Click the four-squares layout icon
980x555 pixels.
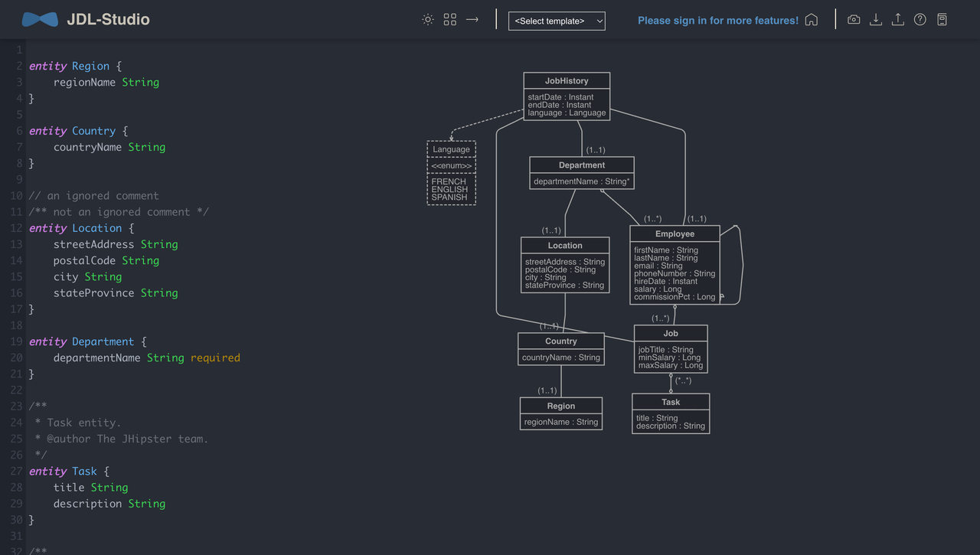(450, 20)
